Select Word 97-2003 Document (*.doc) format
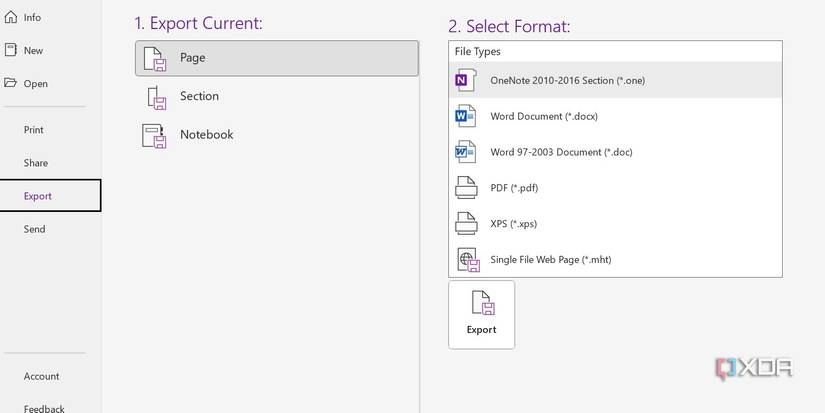 coord(615,152)
